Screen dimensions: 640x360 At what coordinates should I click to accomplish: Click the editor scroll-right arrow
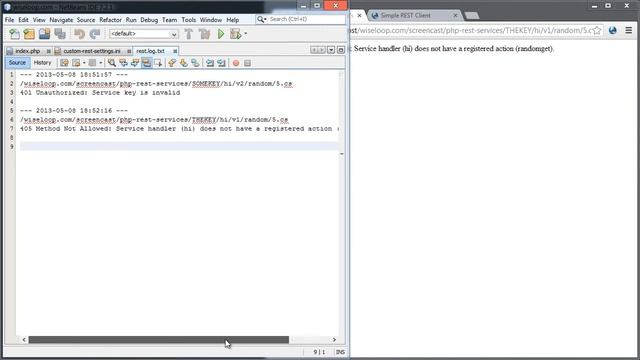pyautogui.click(x=334, y=340)
